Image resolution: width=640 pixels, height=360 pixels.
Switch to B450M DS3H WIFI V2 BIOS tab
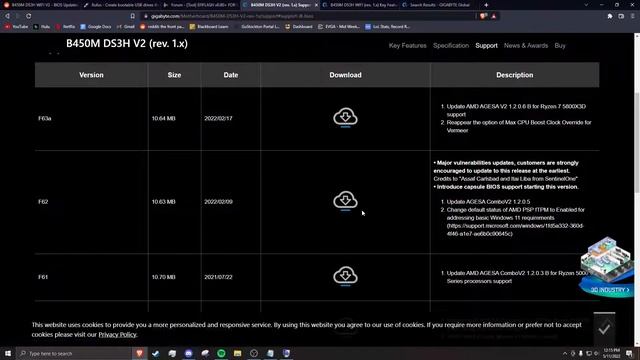(x=40, y=5)
